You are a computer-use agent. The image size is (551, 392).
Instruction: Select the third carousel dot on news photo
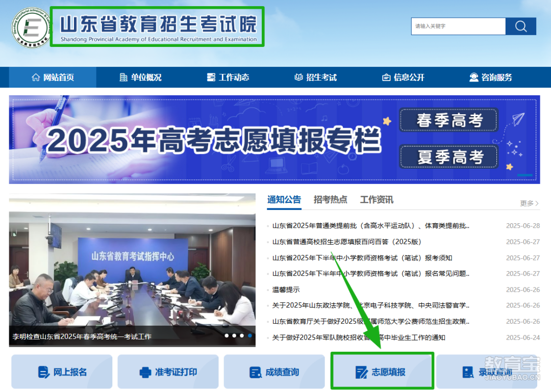point(242,336)
